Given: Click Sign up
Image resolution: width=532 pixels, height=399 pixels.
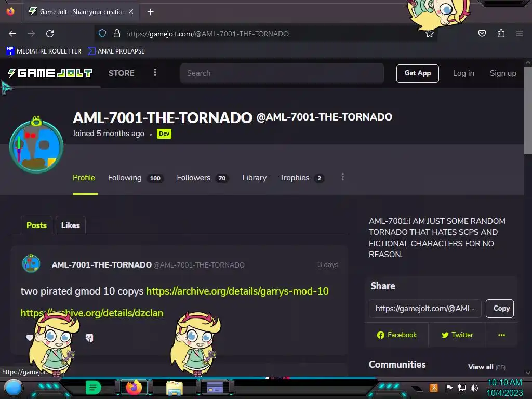Looking at the screenshot, I should pos(503,73).
